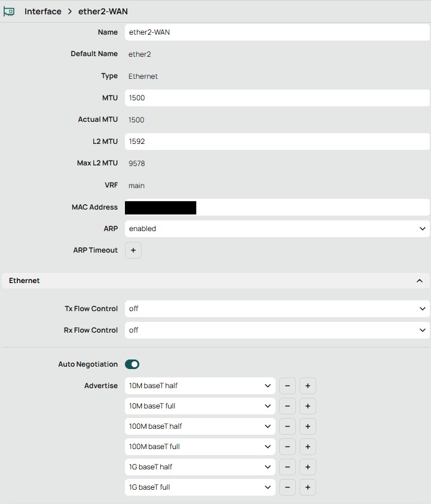Remove the 100M baseT half advertise entry
431x504 pixels.
288,426
